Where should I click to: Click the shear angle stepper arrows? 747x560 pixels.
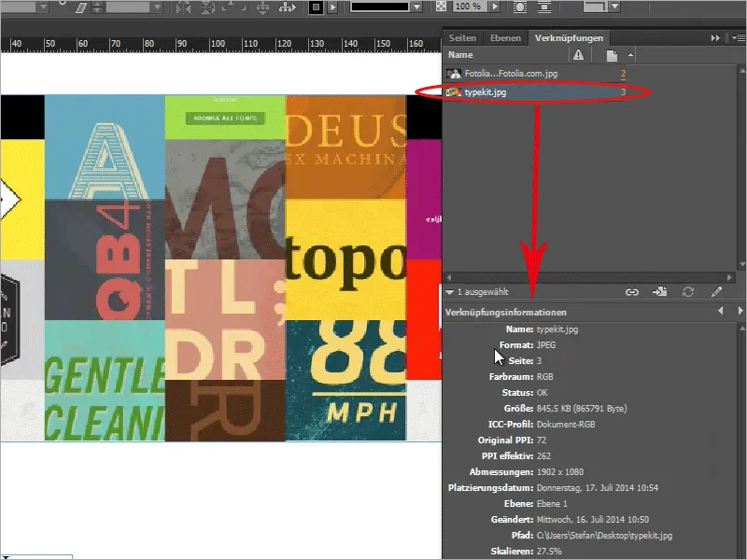(97, 7)
